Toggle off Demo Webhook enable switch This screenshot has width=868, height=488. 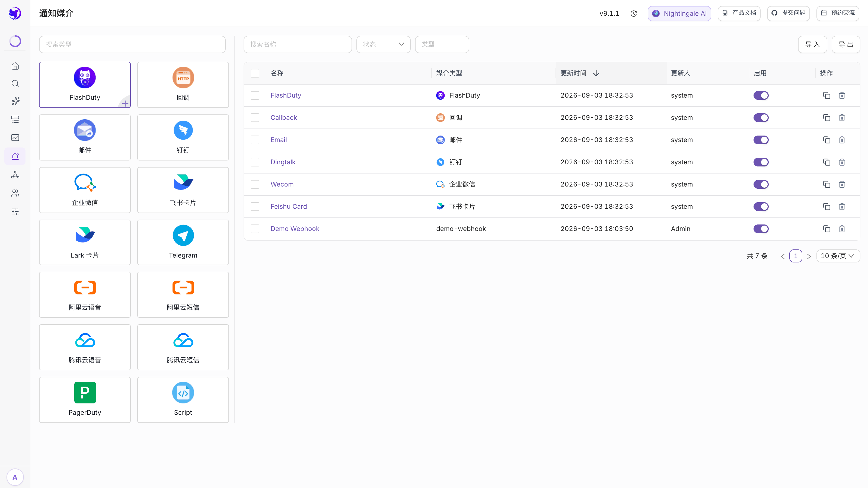(x=761, y=229)
